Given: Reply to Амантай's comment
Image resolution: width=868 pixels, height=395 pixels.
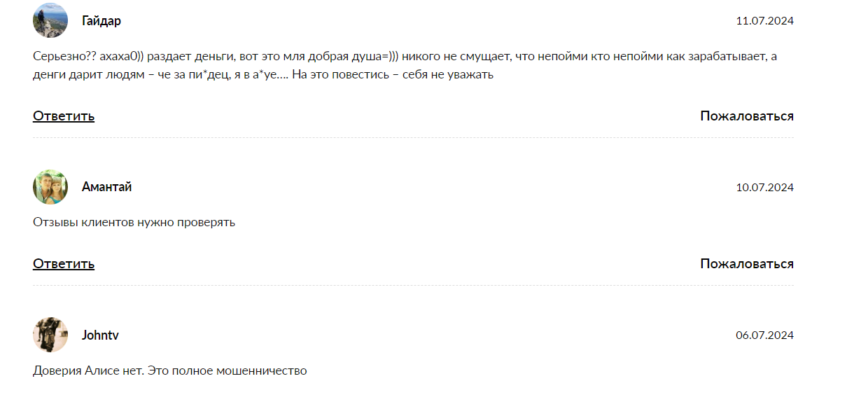Looking at the screenshot, I should pyautogui.click(x=64, y=264).
